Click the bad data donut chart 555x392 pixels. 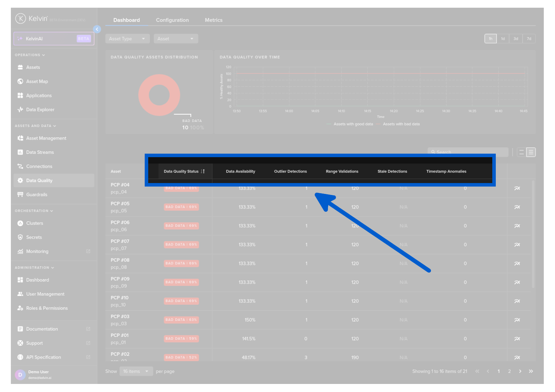[x=159, y=95]
